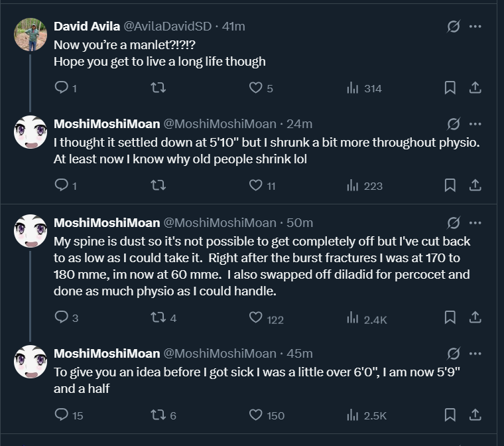This screenshot has height=446, width=504.
Task: Retweet the spine is dust tweet
Action: [x=158, y=318]
